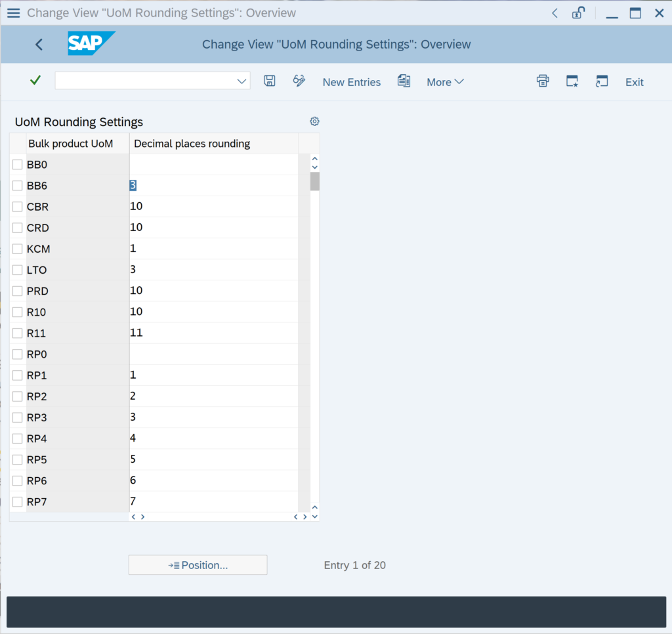The width and height of the screenshot is (672, 634).
Task: Click the LTO unit of measure cell
Action: coord(77,270)
